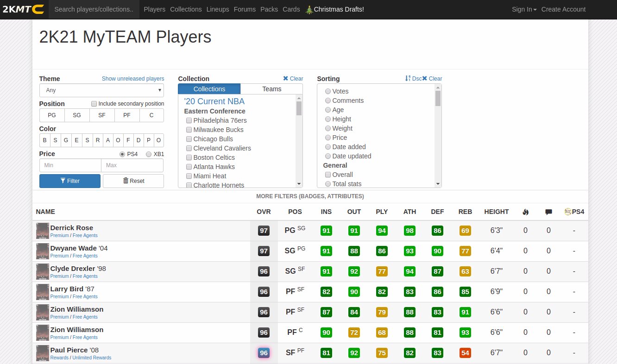Open '20 Current NBA collection link
617x364 pixels.
[x=214, y=101]
